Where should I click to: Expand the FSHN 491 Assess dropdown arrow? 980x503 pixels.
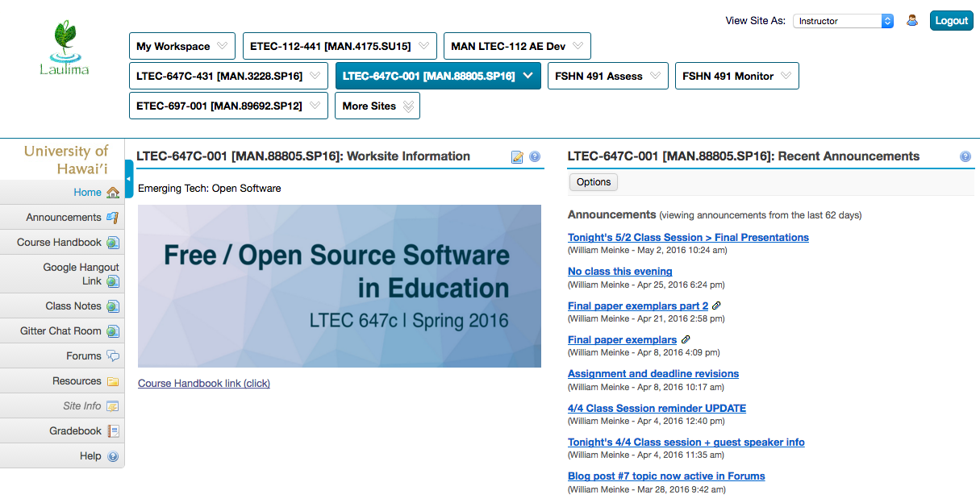tap(655, 76)
